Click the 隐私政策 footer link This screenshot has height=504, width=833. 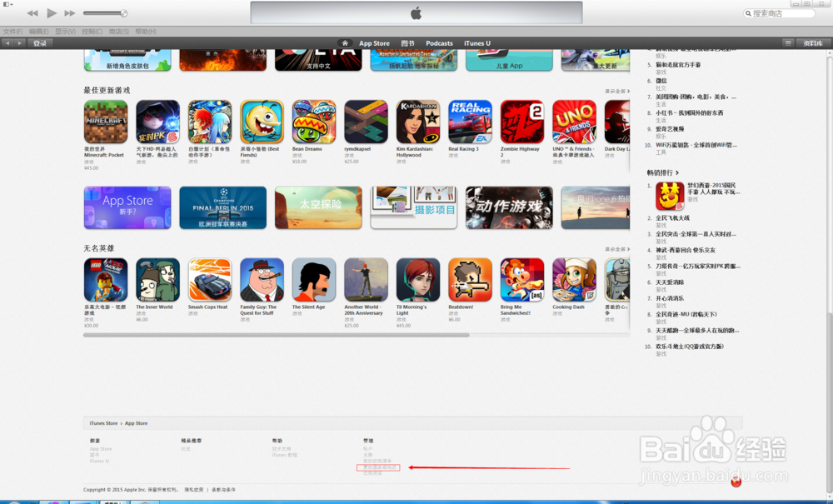[x=194, y=490]
